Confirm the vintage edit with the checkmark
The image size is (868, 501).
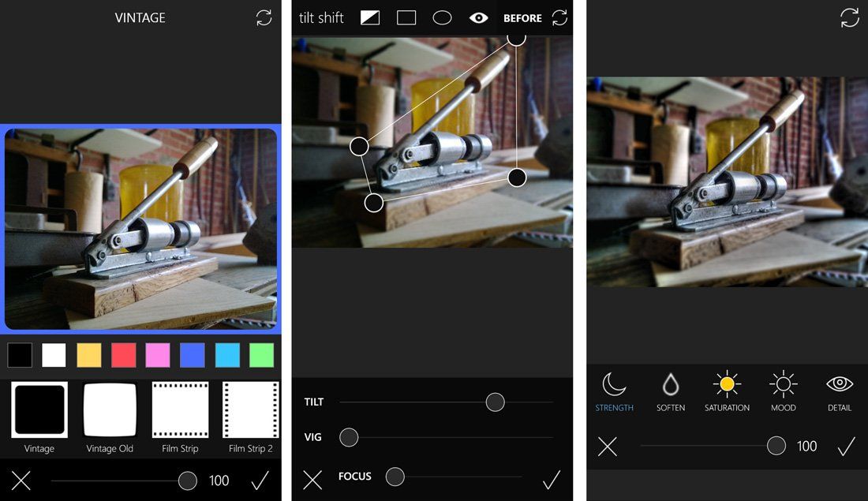click(x=260, y=480)
